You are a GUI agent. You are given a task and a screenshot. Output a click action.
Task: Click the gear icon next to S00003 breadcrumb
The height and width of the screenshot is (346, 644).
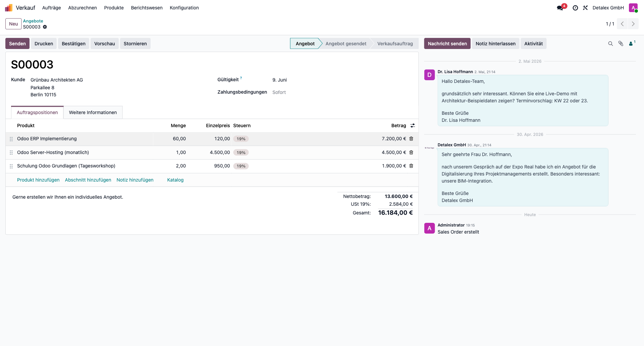45,27
